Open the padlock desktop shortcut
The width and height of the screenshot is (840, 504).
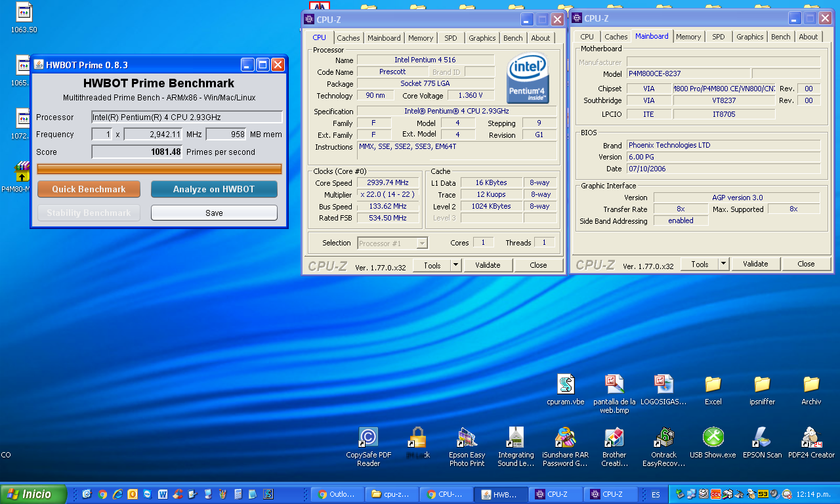pos(417,443)
